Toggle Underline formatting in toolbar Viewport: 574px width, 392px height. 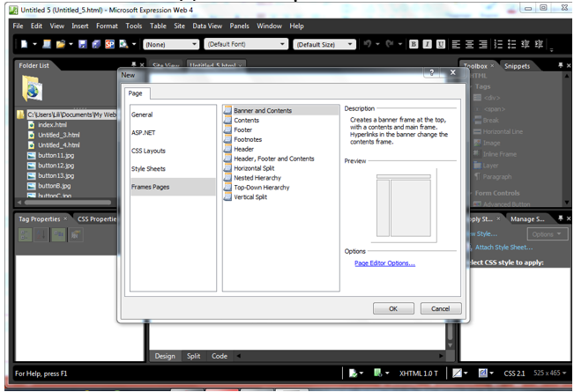[441, 44]
